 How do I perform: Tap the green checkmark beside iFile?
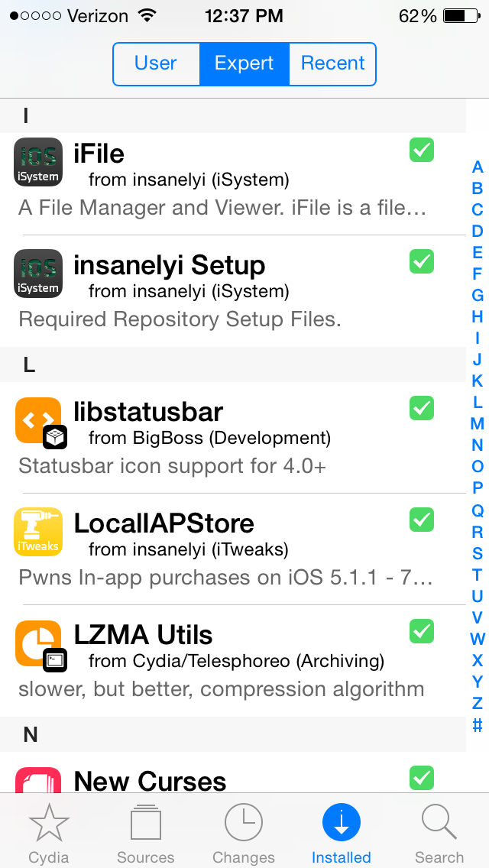click(422, 150)
